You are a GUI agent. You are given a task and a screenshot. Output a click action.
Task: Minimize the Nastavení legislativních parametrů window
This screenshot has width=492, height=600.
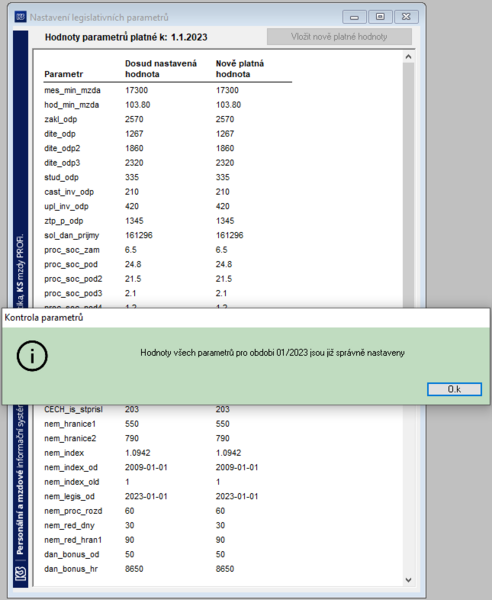point(354,17)
